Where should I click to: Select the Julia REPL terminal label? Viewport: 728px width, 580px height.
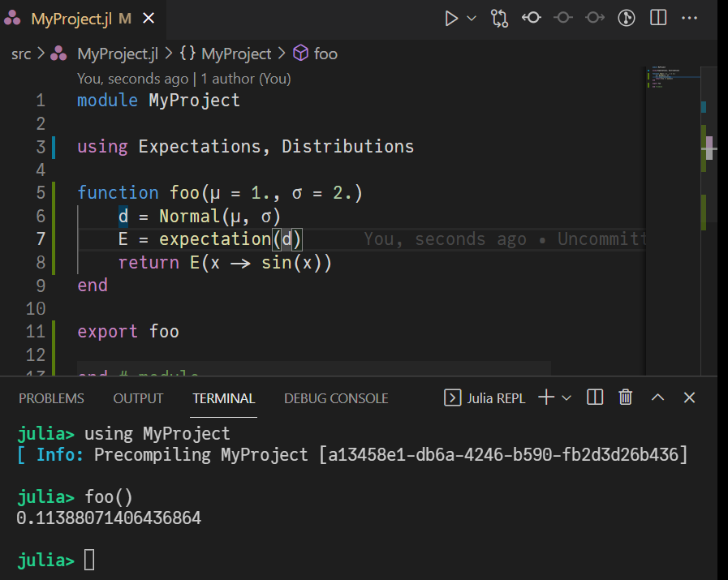click(485, 398)
